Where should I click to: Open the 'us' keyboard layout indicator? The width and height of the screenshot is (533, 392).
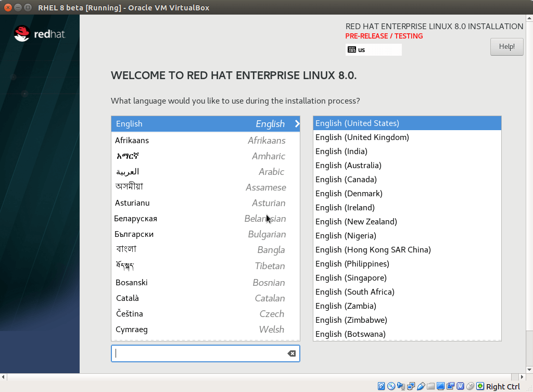(x=373, y=50)
